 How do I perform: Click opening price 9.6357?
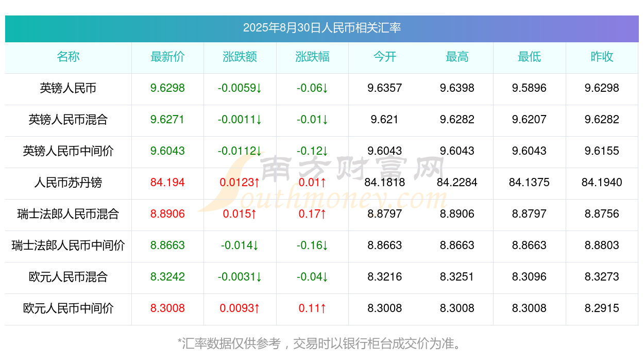pyautogui.click(x=384, y=88)
